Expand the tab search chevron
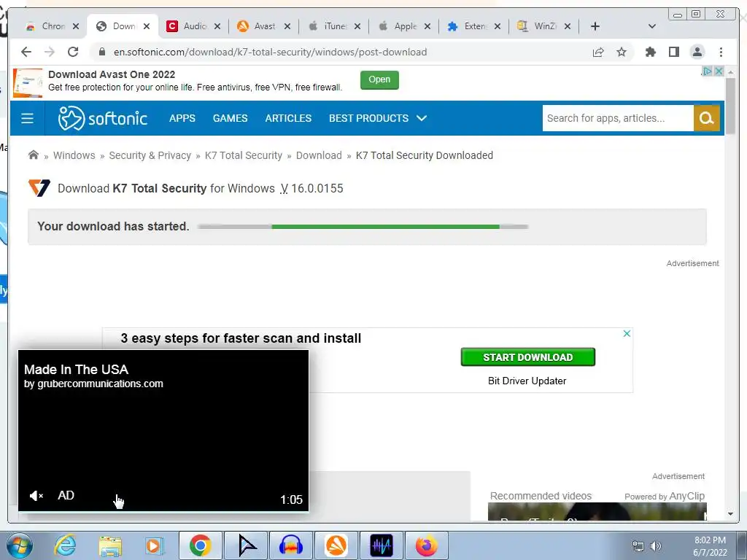747x560 pixels. (x=652, y=26)
